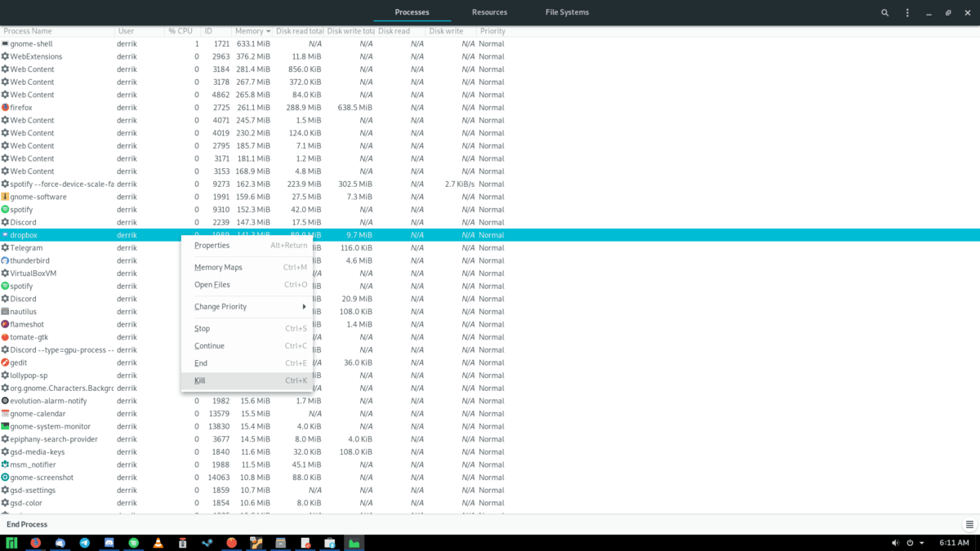Open Memory Maps from the context menu
This screenshot has width=980, height=551.
pos(217,267)
